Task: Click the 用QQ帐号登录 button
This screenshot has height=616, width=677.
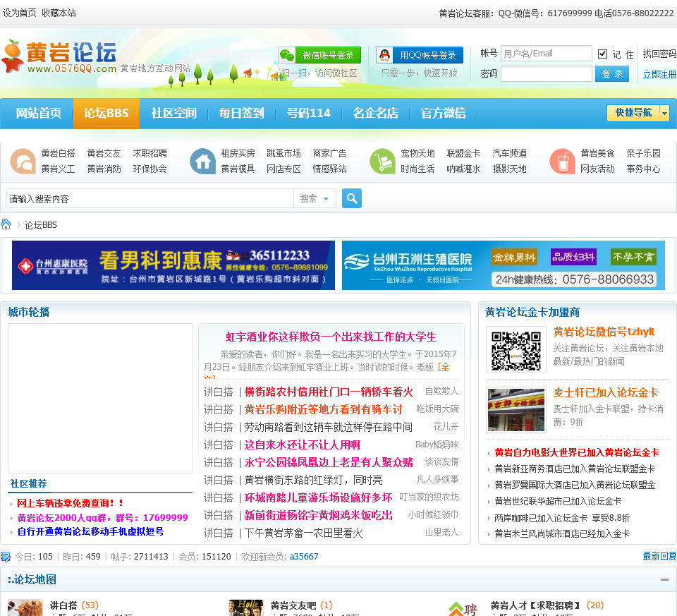Action: (419, 55)
